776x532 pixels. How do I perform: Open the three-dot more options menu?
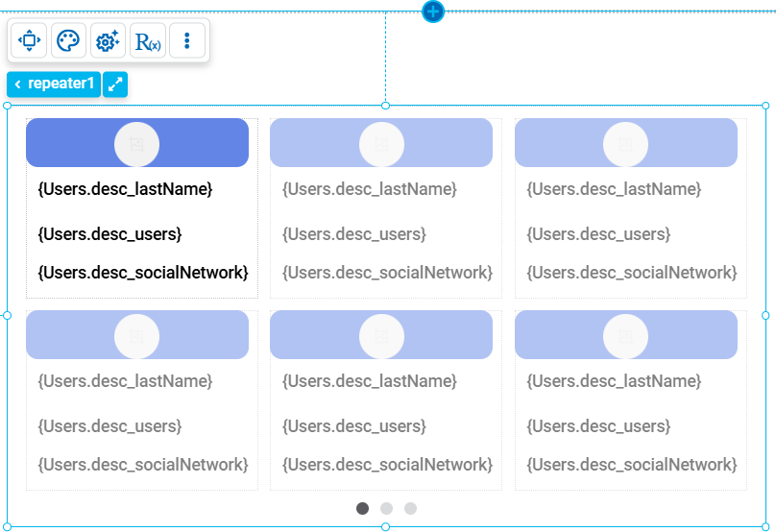point(187,41)
